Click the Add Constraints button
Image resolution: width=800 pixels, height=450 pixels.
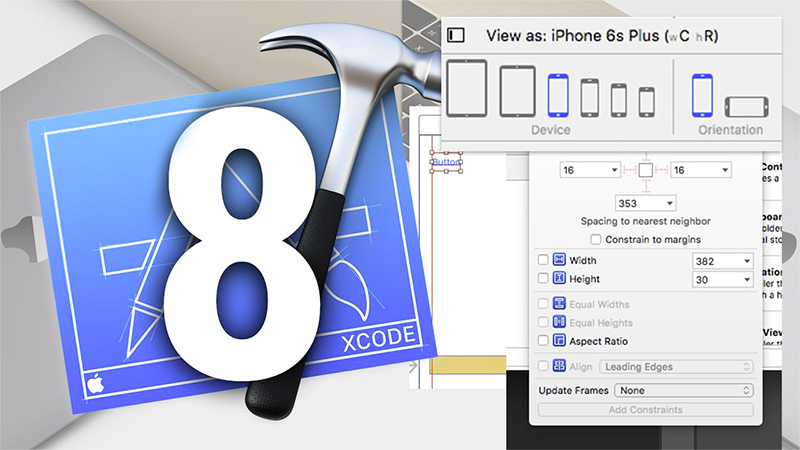pos(645,410)
